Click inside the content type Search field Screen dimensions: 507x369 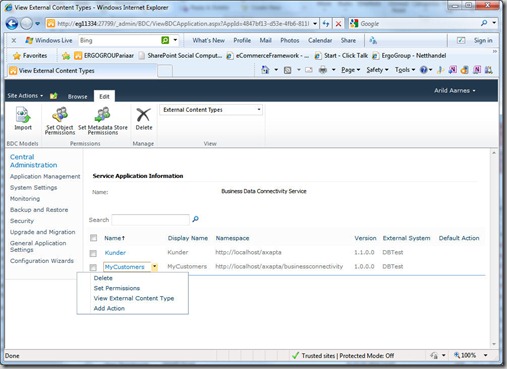click(150, 220)
